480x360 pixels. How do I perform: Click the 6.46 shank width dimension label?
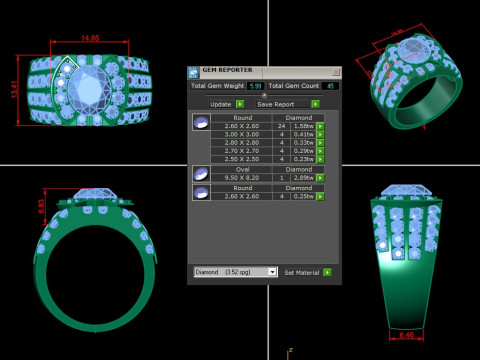[406, 335]
